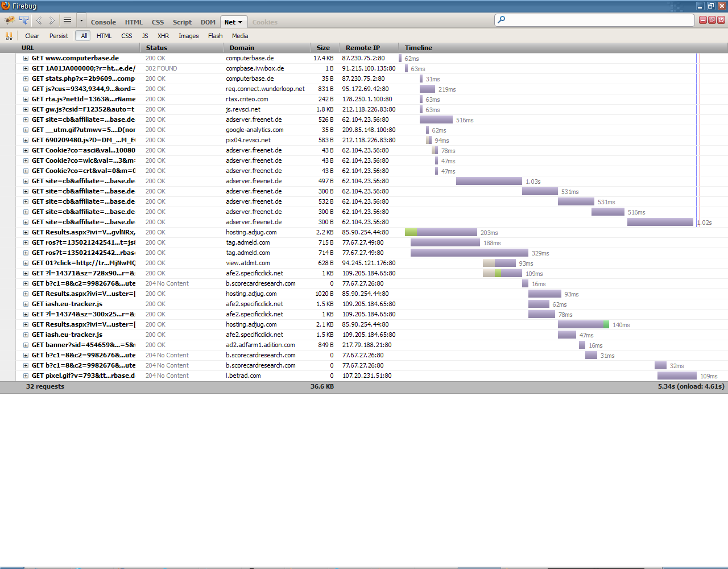This screenshot has width=728, height=569.
Task: Select the All filter
Action: 84,36
